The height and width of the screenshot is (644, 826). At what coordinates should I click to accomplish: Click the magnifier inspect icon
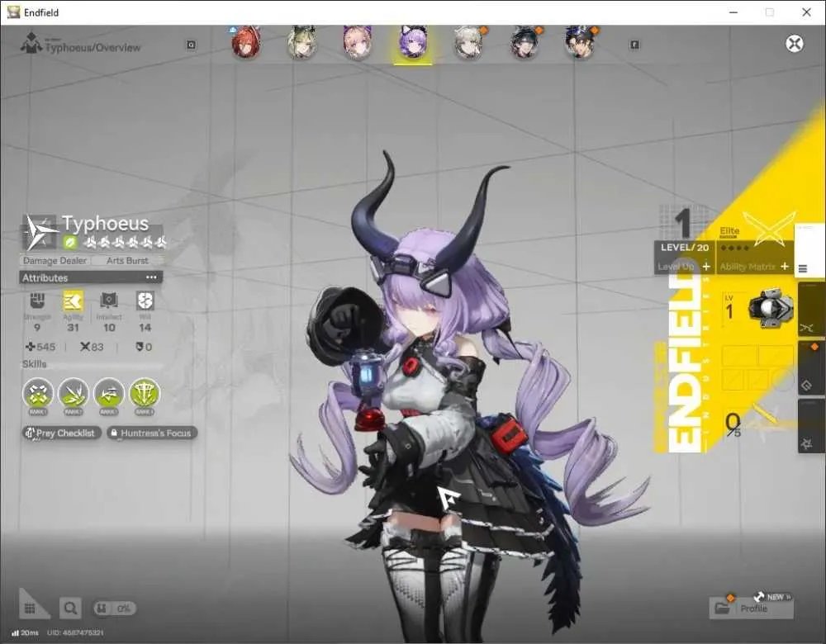click(x=70, y=608)
